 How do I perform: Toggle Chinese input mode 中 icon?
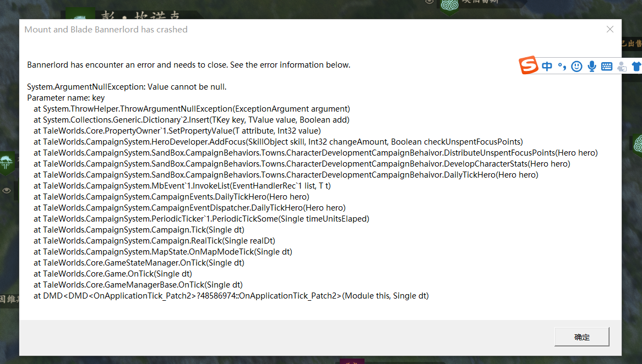[547, 66]
